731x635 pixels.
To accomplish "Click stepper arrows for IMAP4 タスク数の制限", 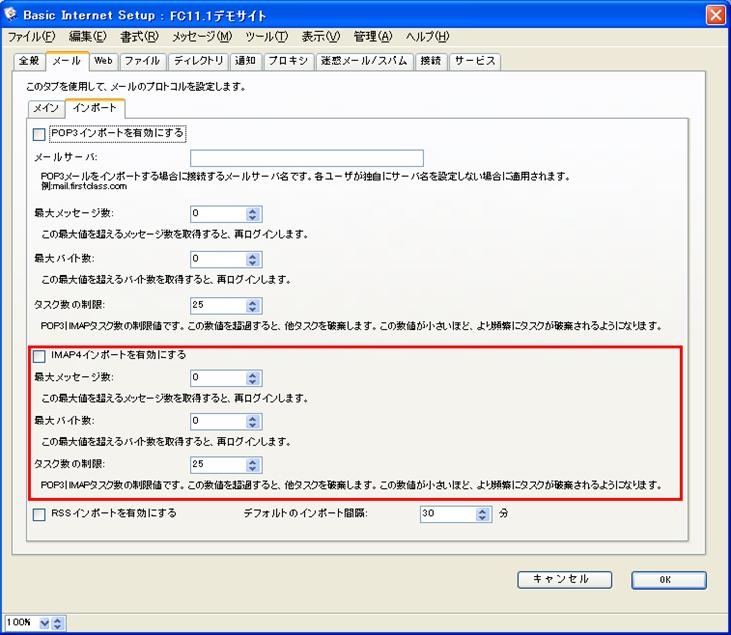I will [x=254, y=465].
